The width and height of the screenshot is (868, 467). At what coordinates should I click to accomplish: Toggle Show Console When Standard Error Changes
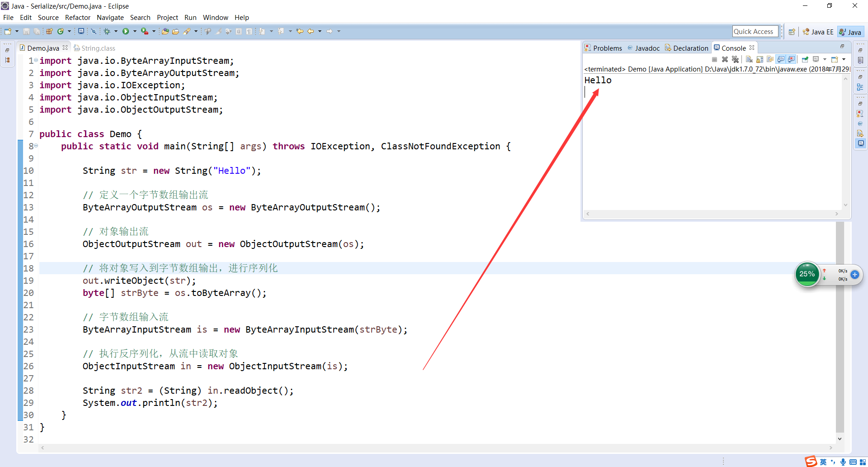(x=791, y=59)
